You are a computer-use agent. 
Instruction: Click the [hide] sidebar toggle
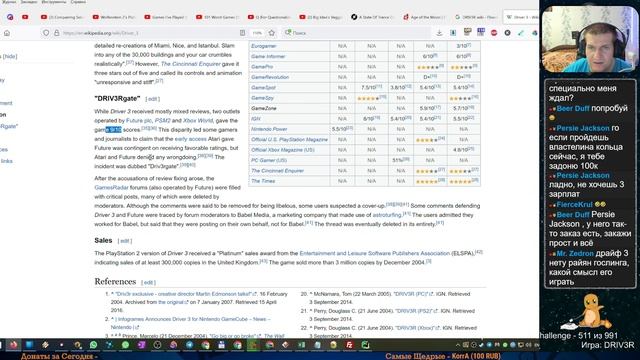pyautogui.click(x=10, y=56)
